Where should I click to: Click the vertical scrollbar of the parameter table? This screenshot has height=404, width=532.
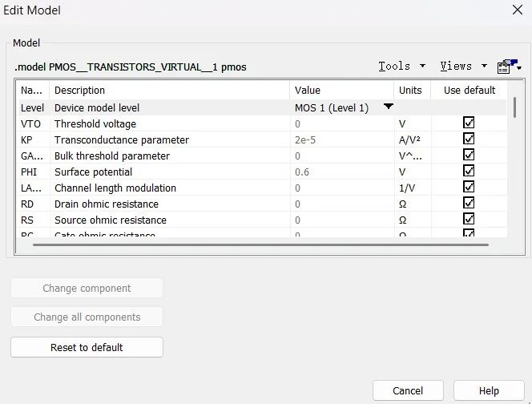tap(515, 107)
